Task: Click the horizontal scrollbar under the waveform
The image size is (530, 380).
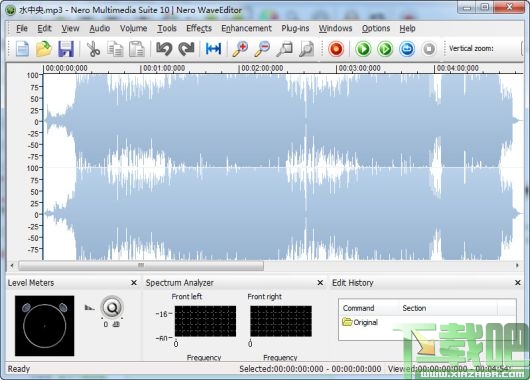Action: coord(264,266)
